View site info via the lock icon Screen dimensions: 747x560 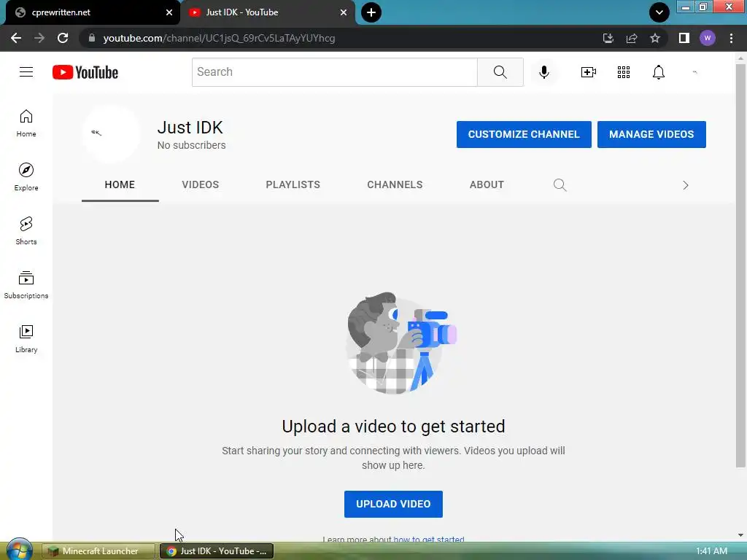pos(92,38)
